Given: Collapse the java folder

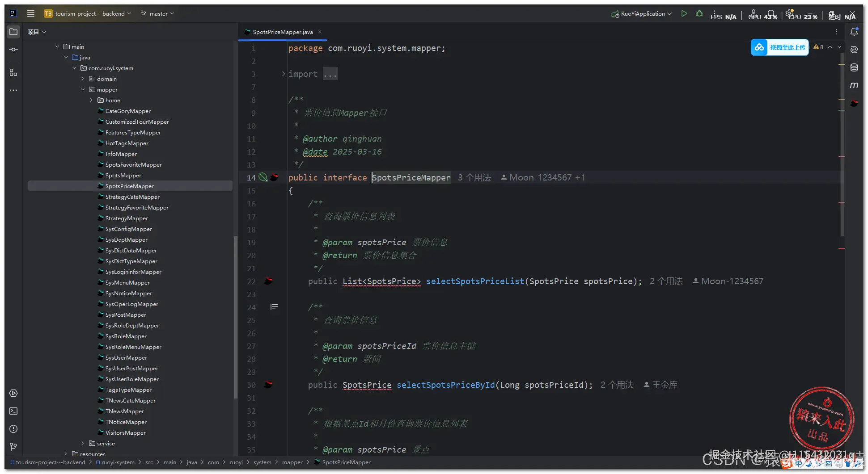Looking at the screenshot, I should tap(66, 57).
